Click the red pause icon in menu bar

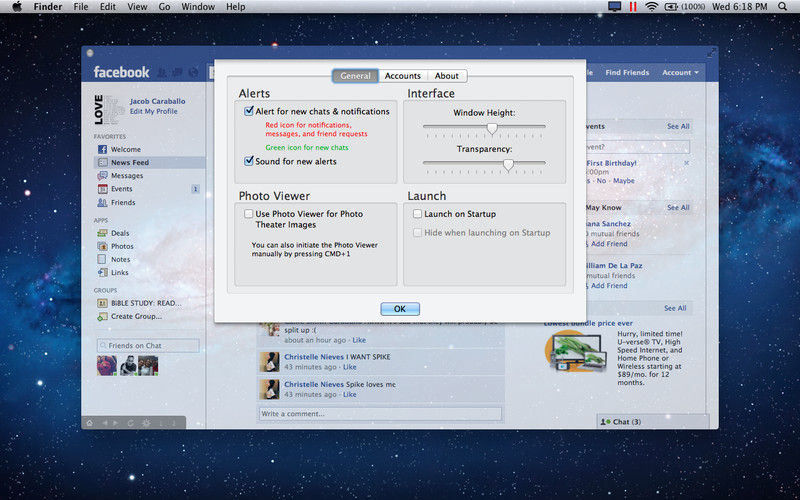[633, 7]
